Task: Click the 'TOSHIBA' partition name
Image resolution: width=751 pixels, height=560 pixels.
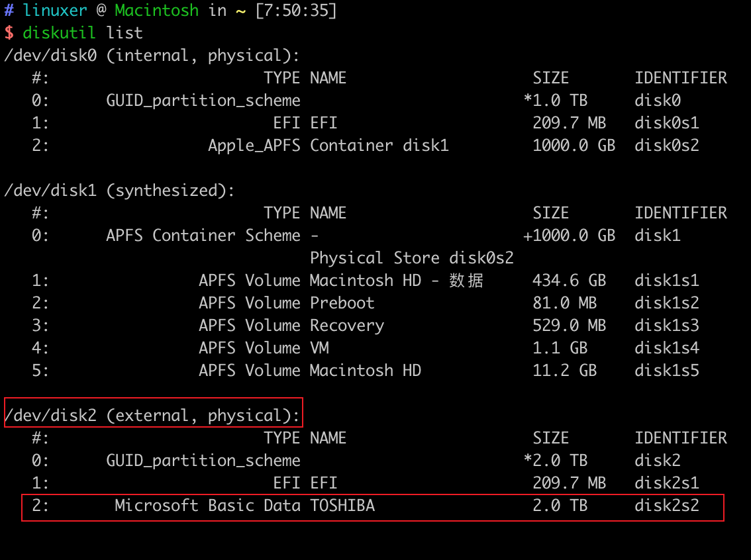Action: tap(342, 506)
